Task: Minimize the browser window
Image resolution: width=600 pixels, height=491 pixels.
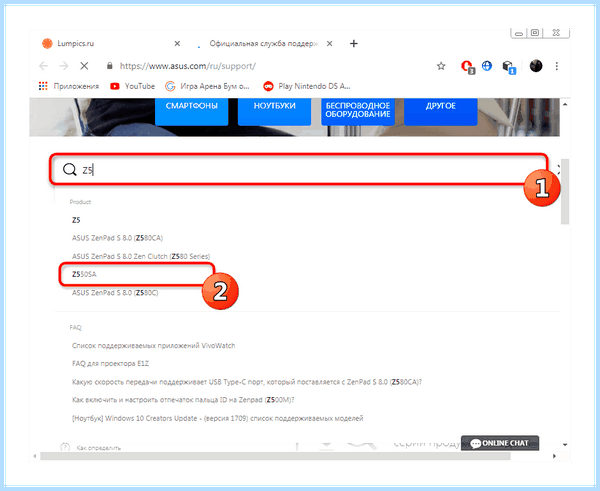Action: [x=518, y=33]
